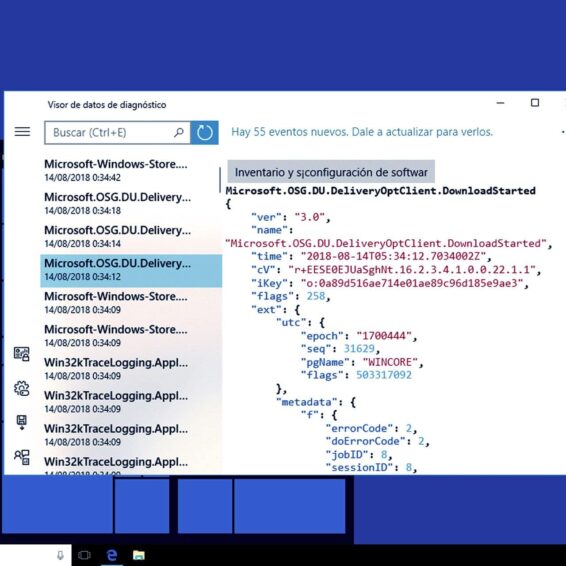
Task: Click the "iKey" value in the JSON
Action: point(412,283)
